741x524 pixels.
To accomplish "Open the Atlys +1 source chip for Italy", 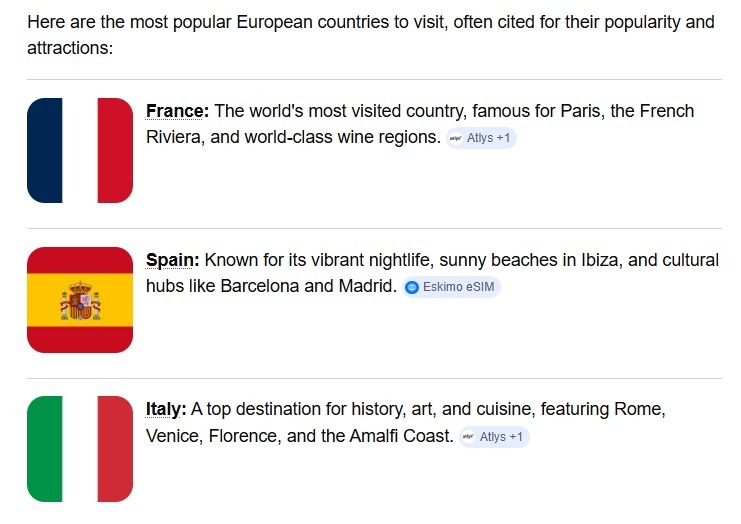I will click(494, 437).
